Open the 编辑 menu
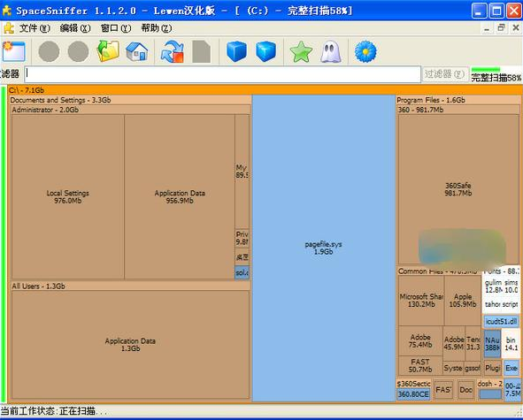Viewport: 523px width, 420px height. tap(75, 28)
